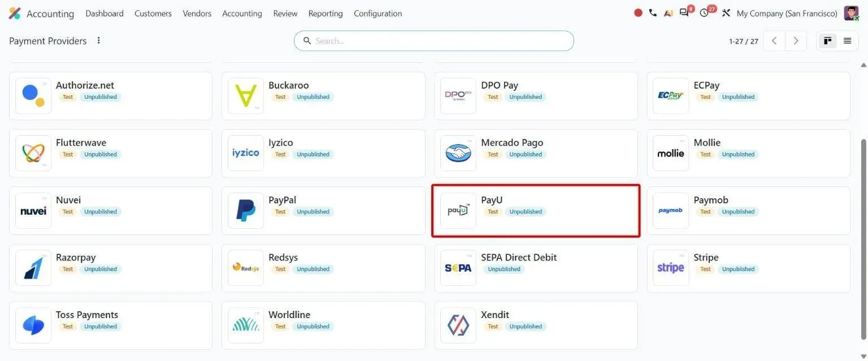Viewport: 868px width, 361px height.
Task: Click the Unpublished tag on ECPay
Action: click(x=738, y=97)
